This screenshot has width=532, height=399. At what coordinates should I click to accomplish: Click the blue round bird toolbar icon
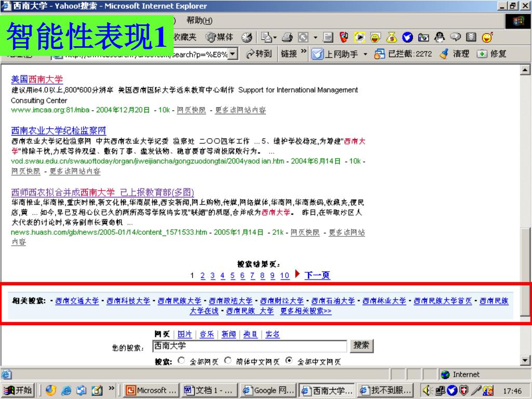(407, 37)
